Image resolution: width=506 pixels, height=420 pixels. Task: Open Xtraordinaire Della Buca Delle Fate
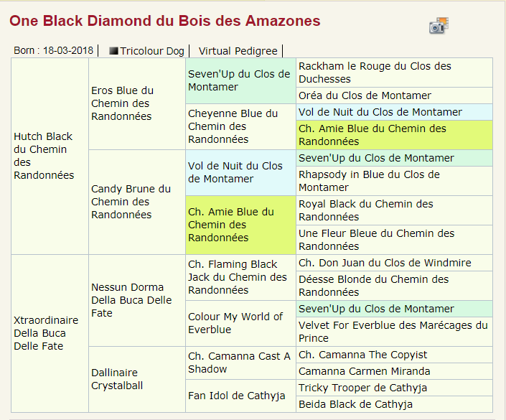pyautogui.click(x=46, y=333)
